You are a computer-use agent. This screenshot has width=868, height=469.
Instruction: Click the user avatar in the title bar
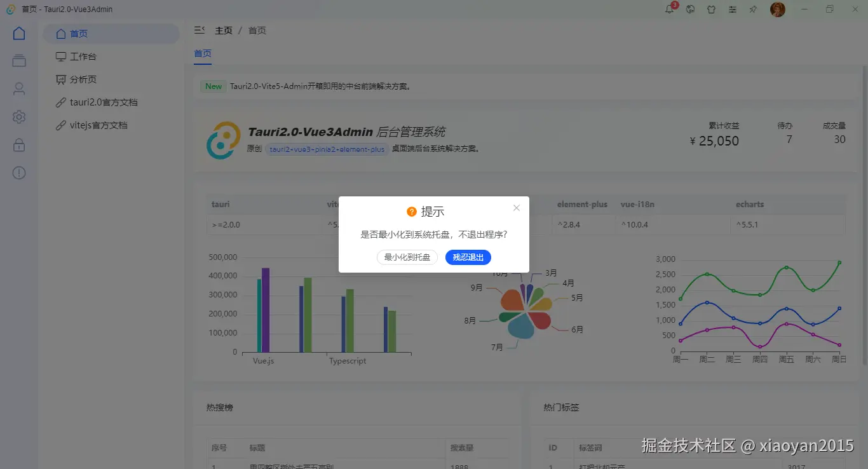click(x=777, y=9)
